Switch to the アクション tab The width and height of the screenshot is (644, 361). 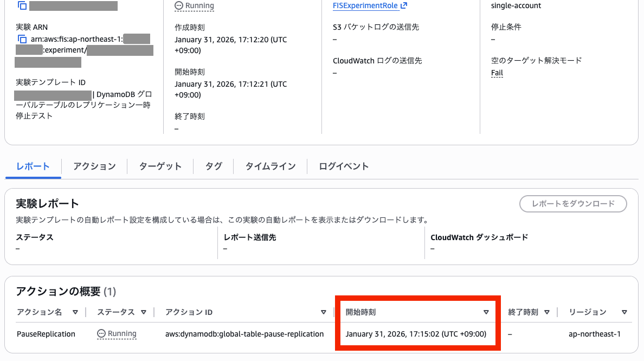[93, 166]
